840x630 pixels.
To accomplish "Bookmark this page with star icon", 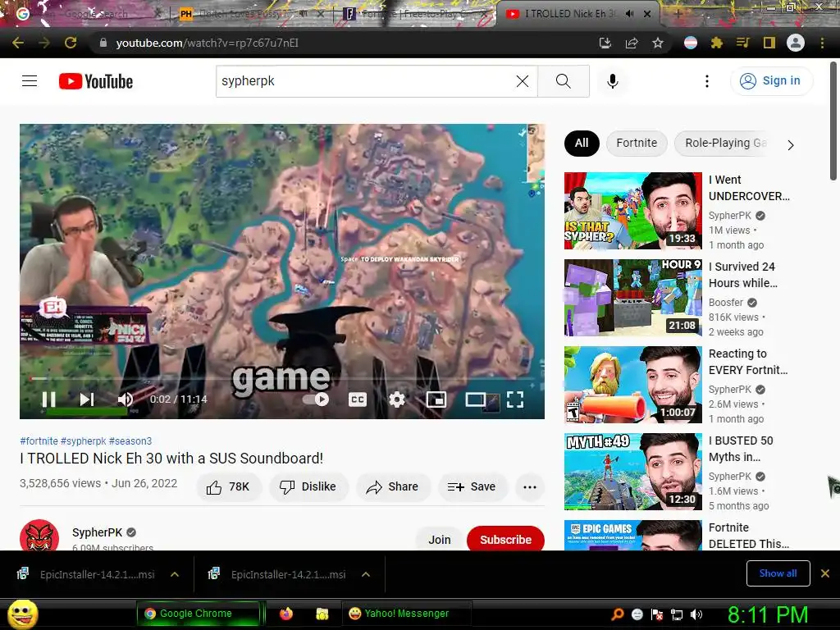I will [x=658, y=43].
